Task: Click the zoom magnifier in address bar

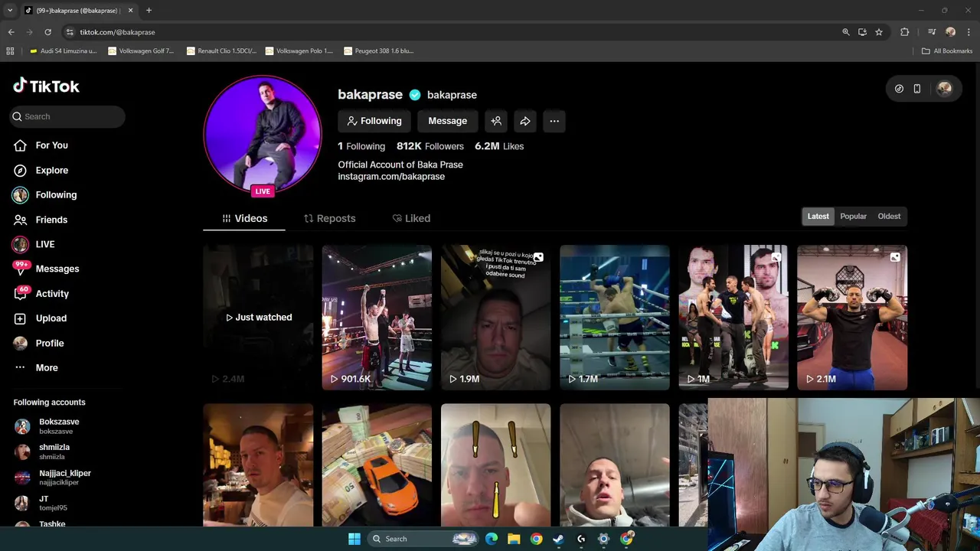Action: [846, 32]
